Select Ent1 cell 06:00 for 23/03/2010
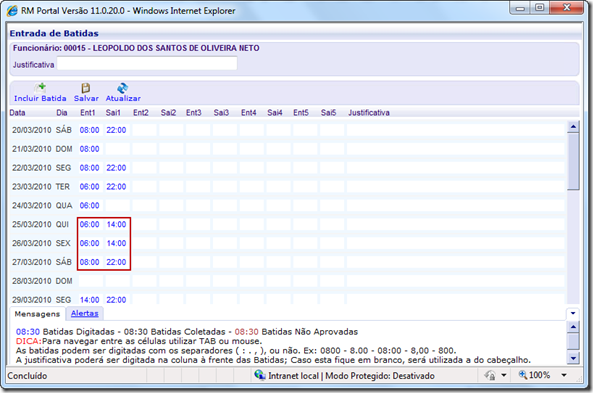 point(90,187)
